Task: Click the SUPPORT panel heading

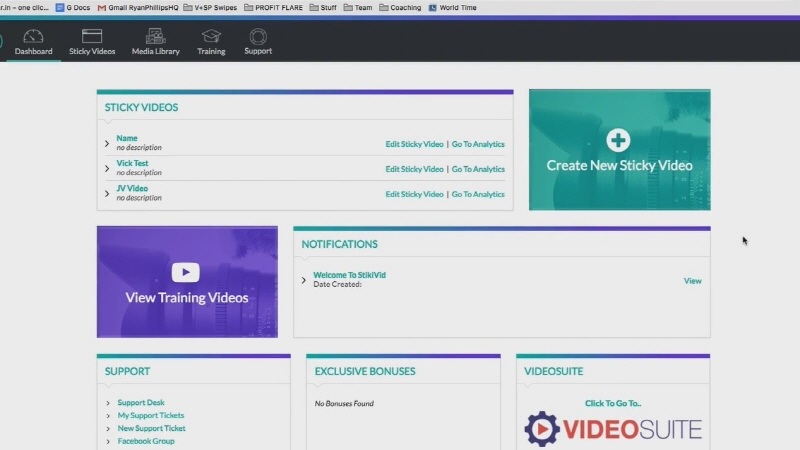Action: pos(127,371)
